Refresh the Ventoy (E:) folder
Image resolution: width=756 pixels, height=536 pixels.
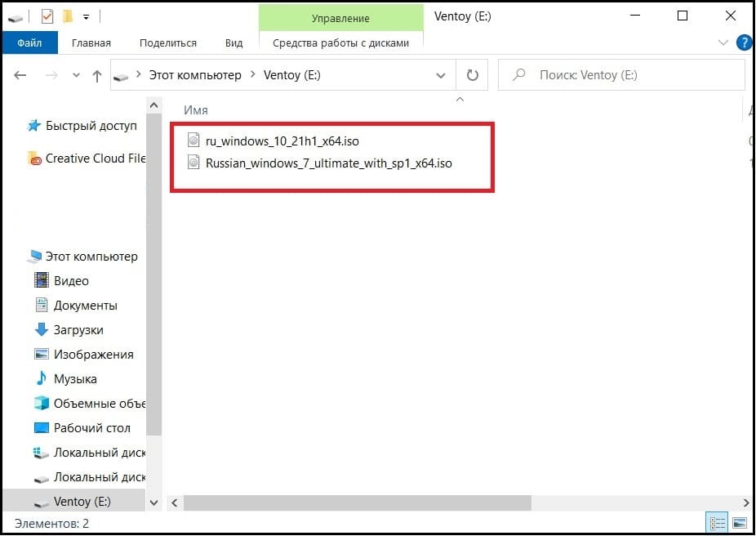coord(473,75)
